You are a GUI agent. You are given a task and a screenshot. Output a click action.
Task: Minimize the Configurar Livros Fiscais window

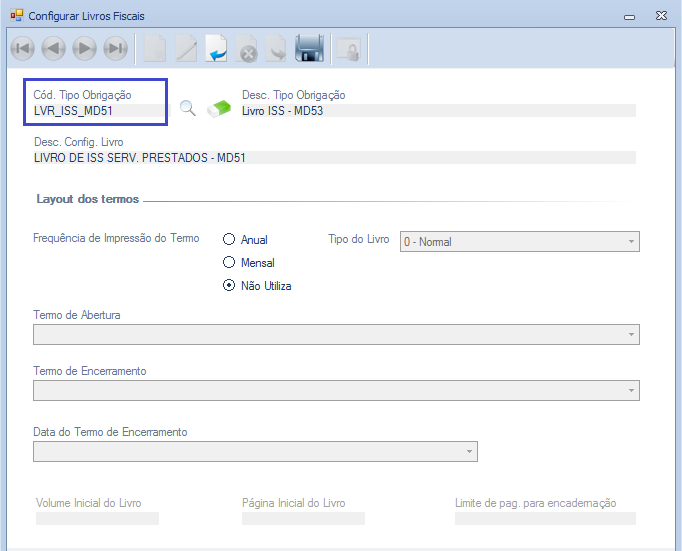pyautogui.click(x=629, y=17)
